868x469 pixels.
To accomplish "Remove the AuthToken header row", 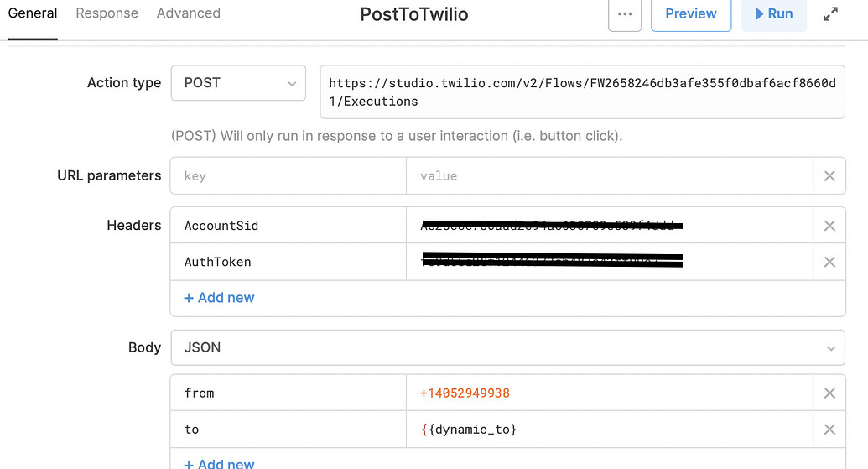I will point(829,262).
